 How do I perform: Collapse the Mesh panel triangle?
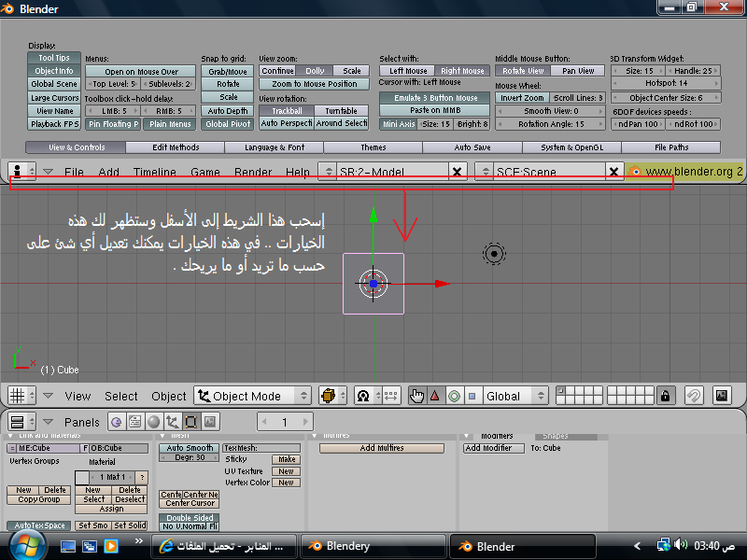[x=162, y=436]
